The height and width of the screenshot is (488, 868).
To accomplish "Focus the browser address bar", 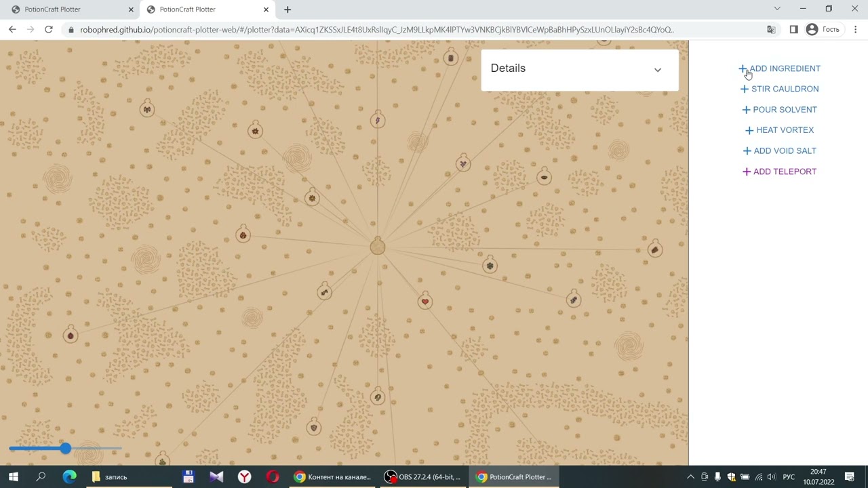I will coord(376,30).
